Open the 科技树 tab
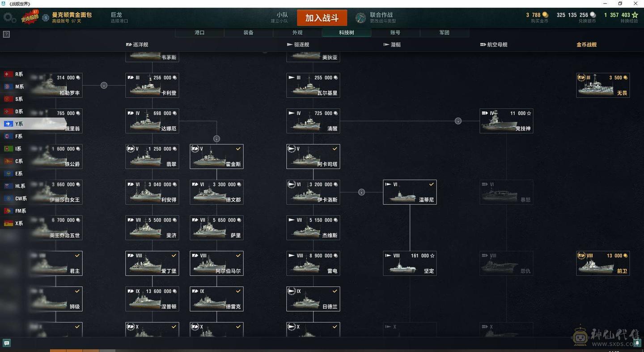This screenshot has height=352, width=644. 347,33
